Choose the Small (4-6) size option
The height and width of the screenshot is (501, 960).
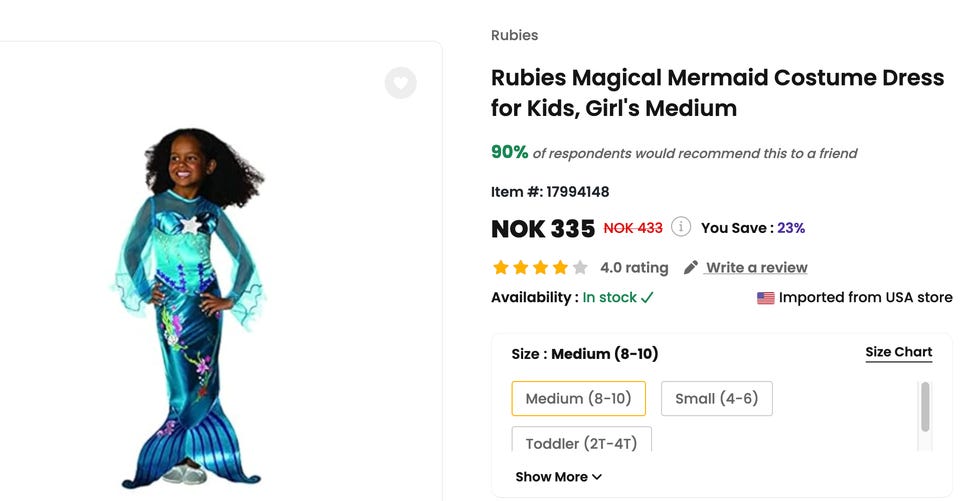pyautogui.click(x=716, y=398)
